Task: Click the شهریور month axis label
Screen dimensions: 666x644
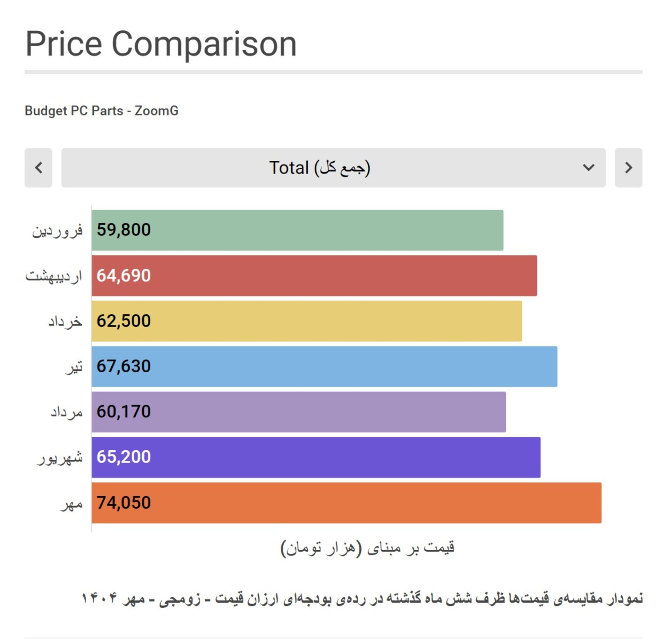Action: tap(60, 458)
